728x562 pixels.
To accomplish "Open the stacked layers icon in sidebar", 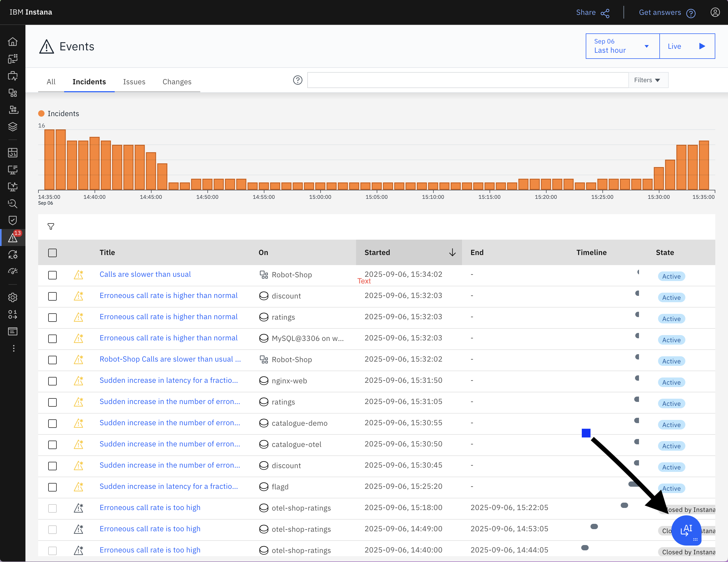I will (x=13, y=127).
